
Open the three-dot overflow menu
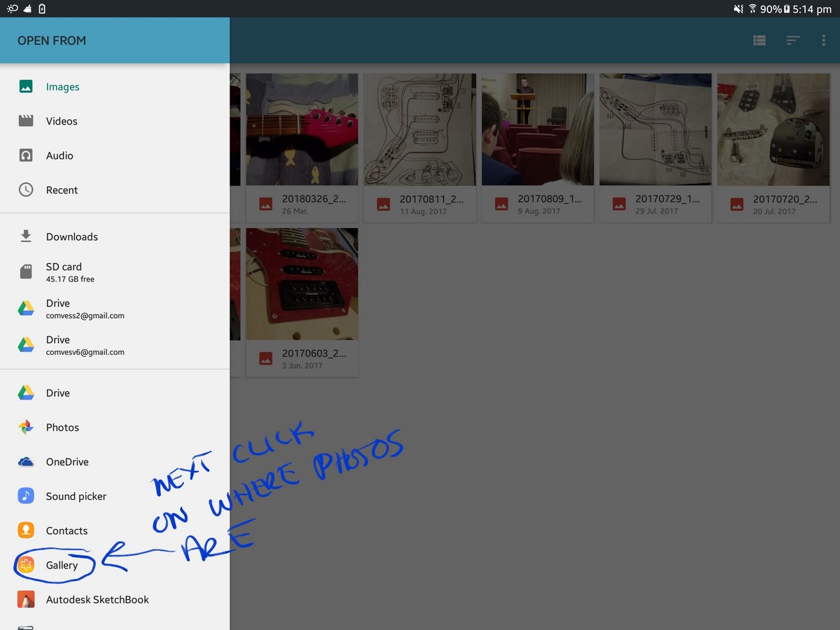[823, 41]
